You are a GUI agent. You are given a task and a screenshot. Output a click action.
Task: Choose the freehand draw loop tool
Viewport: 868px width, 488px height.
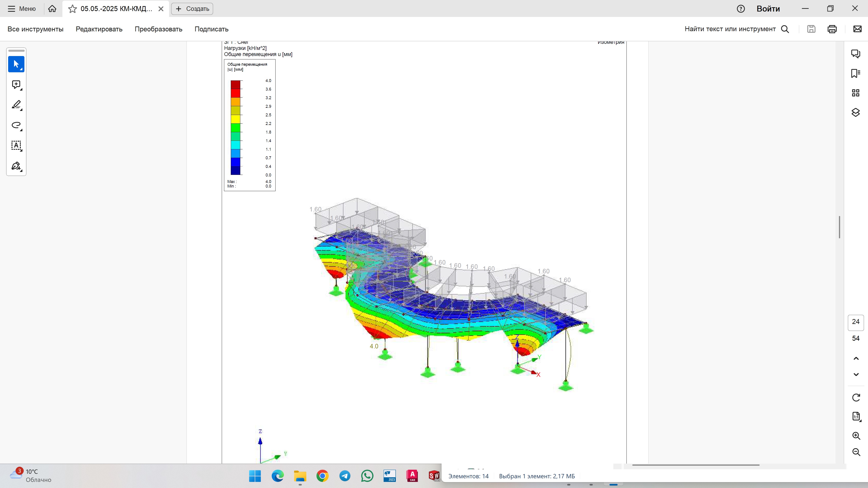coord(16,125)
